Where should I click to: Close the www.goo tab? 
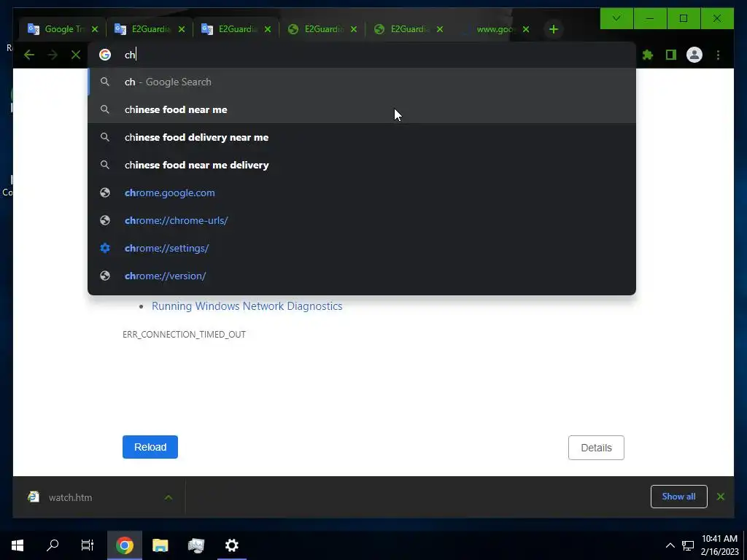click(526, 29)
